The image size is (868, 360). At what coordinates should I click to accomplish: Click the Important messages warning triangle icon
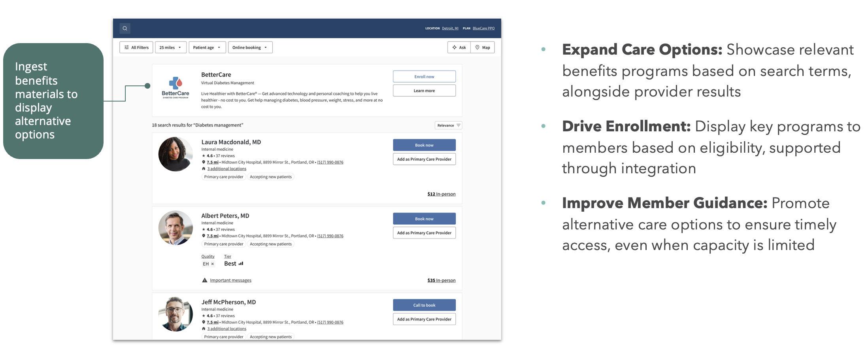tap(205, 280)
